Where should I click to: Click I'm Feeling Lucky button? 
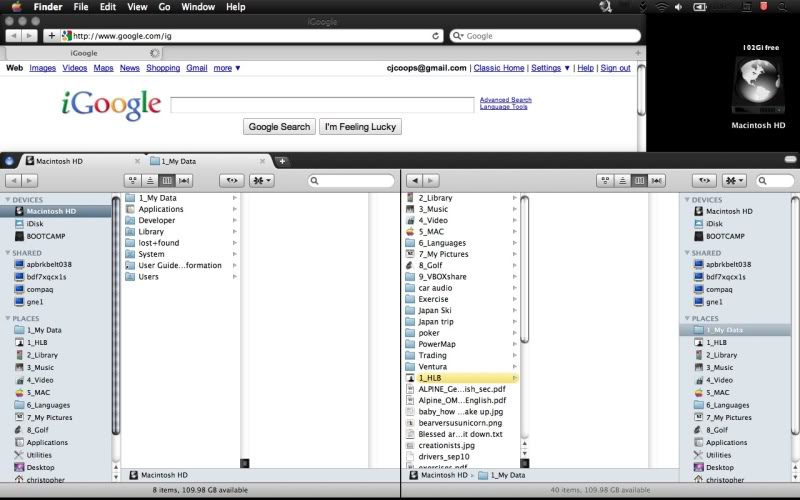pos(360,127)
